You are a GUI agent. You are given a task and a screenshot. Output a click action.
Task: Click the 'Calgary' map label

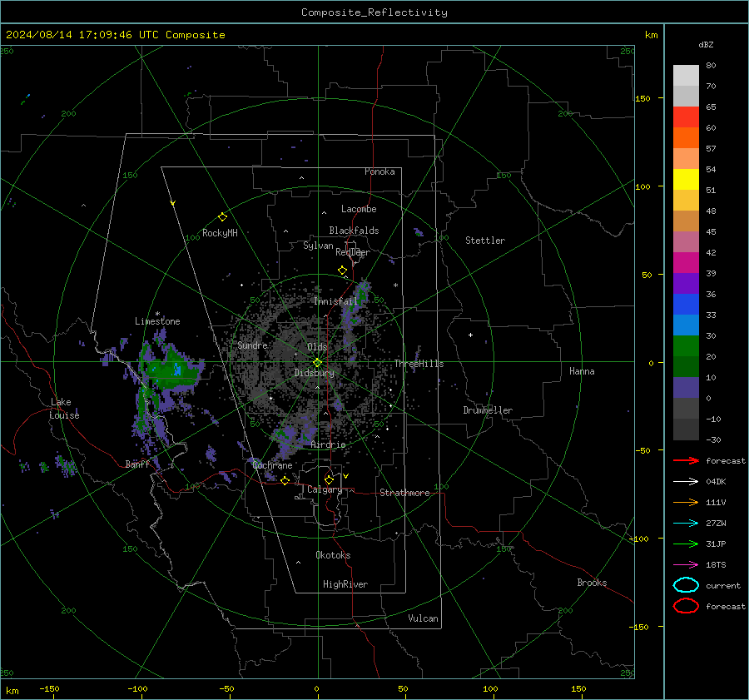(325, 489)
